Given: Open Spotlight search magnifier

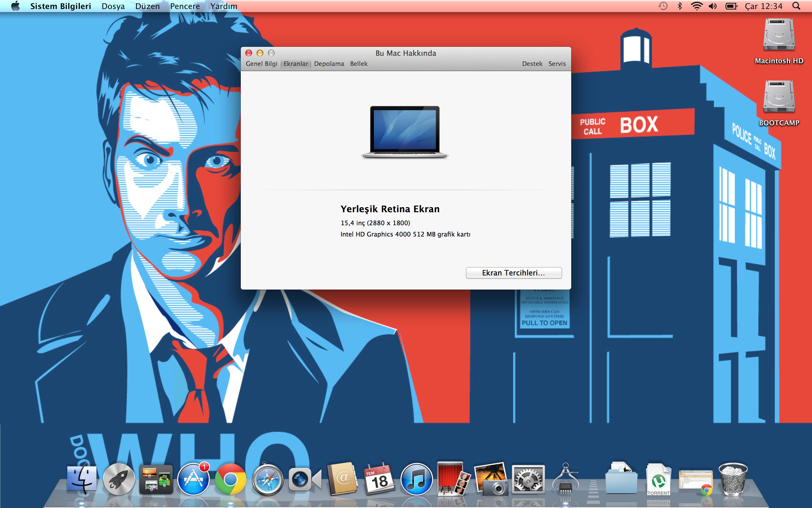Looking at the screenshot, I should click(796, 6).
